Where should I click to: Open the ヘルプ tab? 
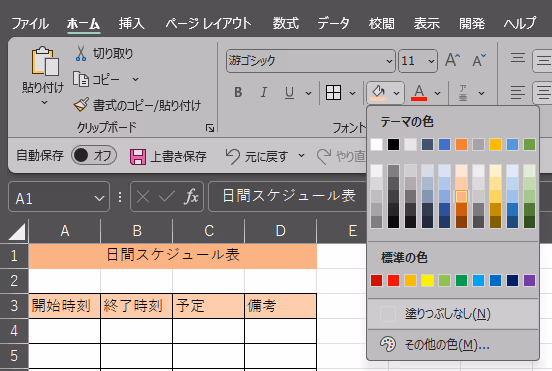(x=520, y=24)
